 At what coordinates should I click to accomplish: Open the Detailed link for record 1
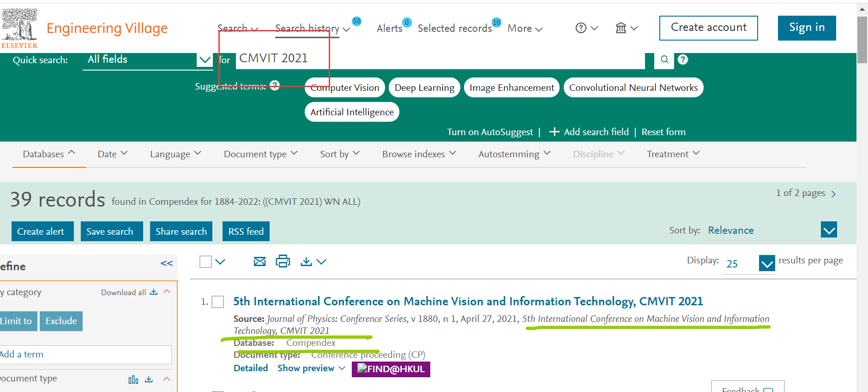click(x=251, y=368)
